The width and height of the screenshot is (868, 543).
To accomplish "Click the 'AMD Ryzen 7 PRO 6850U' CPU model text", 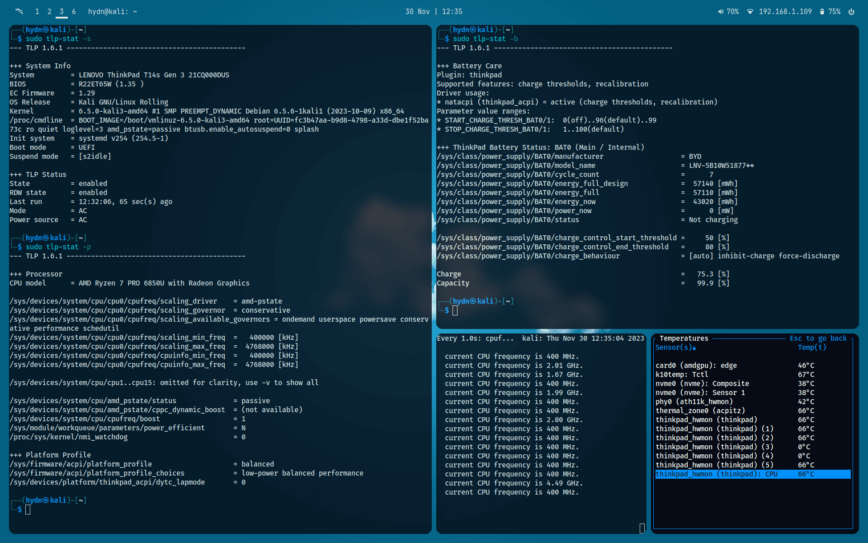I will point(162,283).
